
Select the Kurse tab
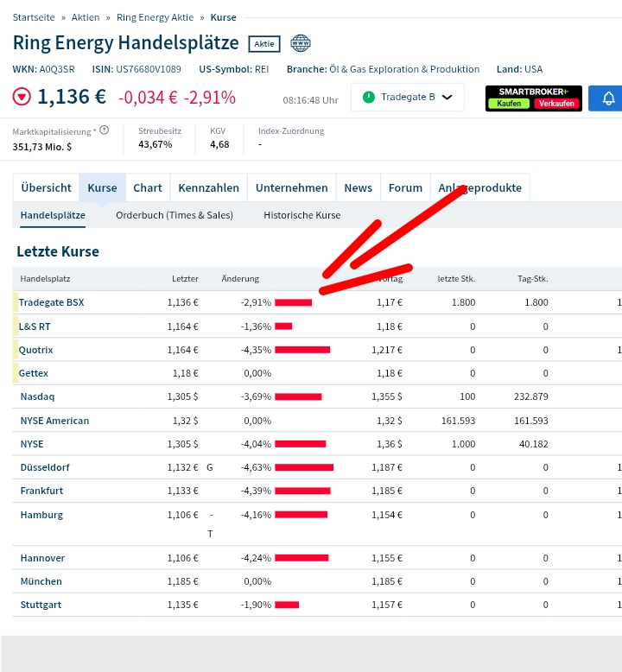pos(103,187)
